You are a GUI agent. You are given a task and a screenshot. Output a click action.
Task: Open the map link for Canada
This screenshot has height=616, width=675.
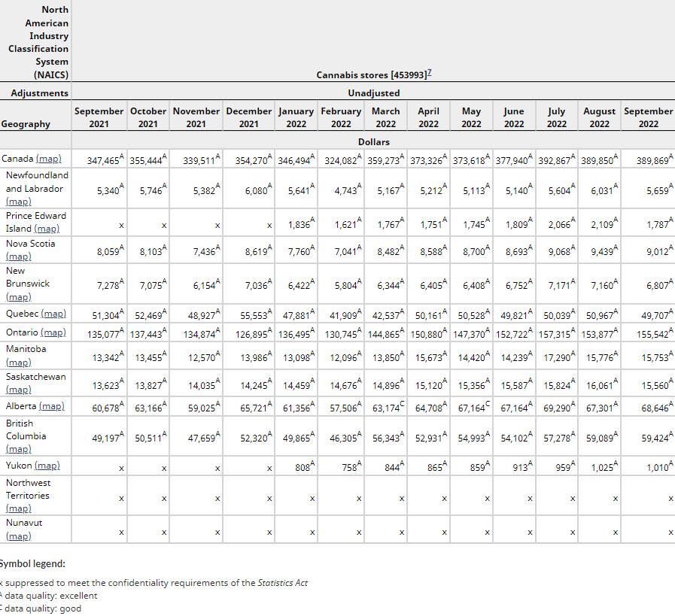pyautogui.click(x=49, y=159)
